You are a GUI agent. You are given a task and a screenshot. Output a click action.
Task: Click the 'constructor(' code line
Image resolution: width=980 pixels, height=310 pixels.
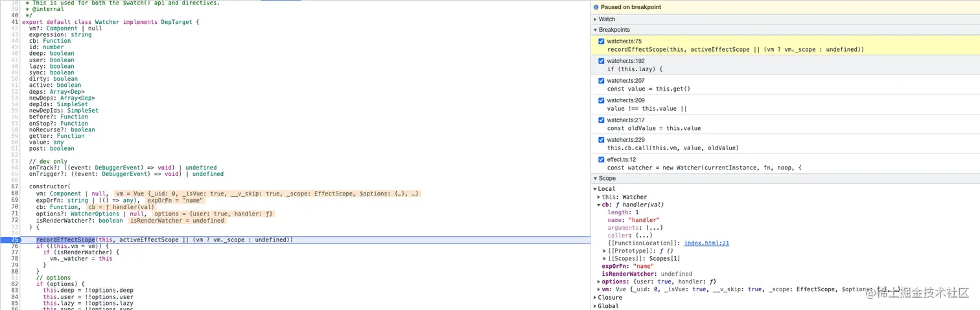click(49, 186)
